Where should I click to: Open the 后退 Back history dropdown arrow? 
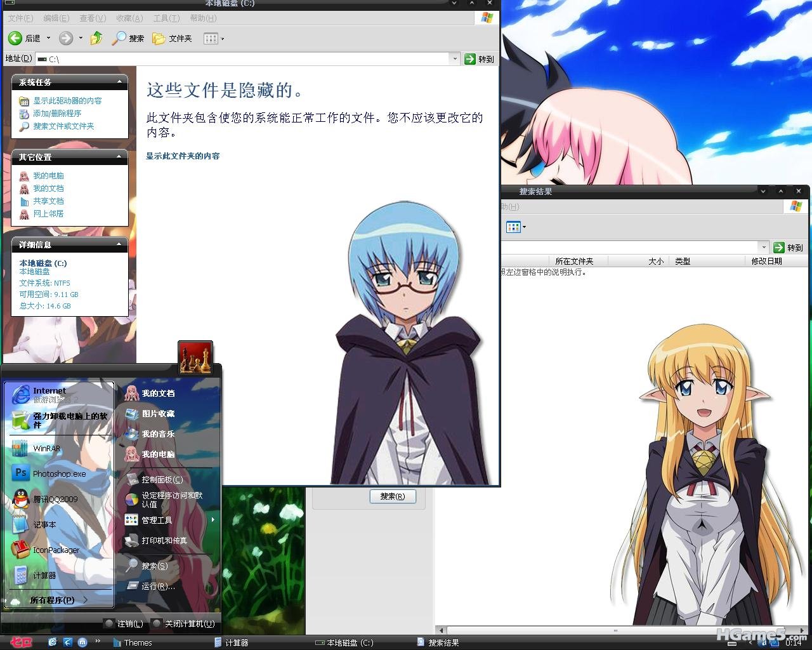(48, 38)
